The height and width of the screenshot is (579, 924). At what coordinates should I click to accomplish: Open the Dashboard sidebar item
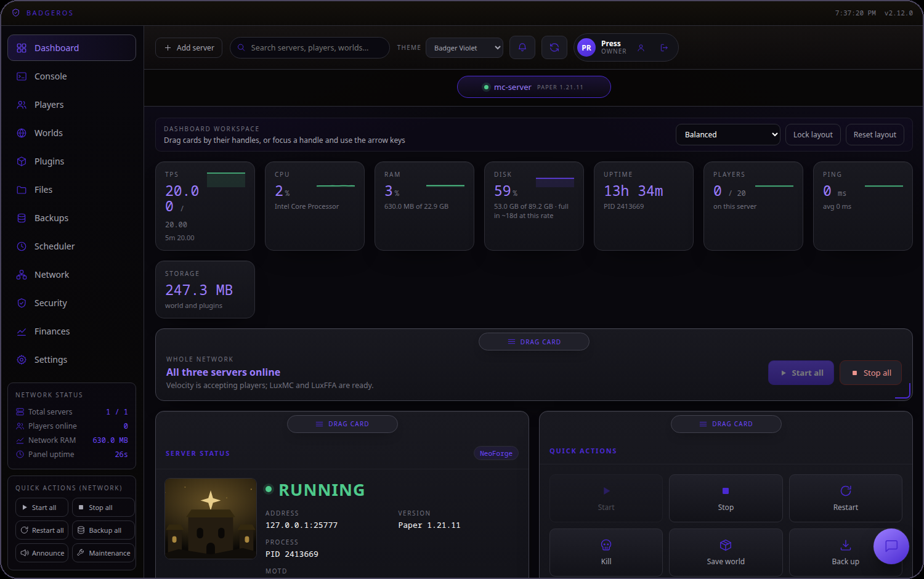[71, 48]
